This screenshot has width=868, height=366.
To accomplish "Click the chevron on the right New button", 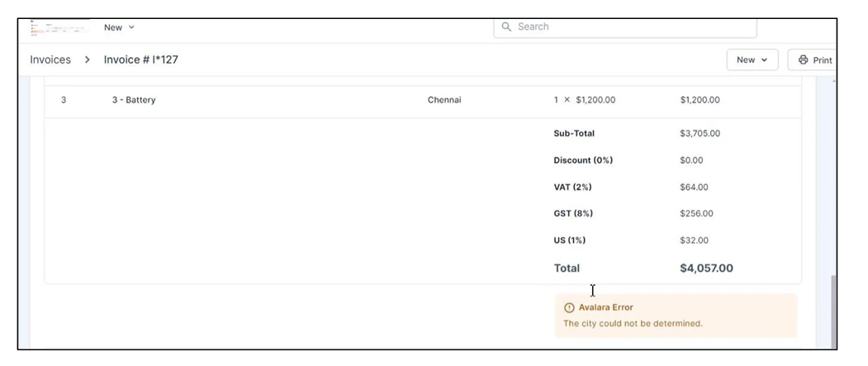I will (x=765, y=59).
